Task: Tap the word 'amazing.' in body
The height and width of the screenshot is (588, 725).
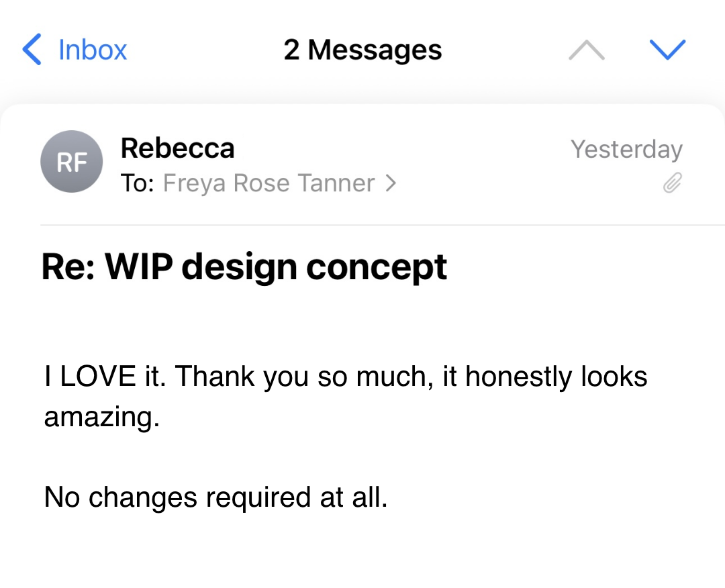Action: pos(102,417)
